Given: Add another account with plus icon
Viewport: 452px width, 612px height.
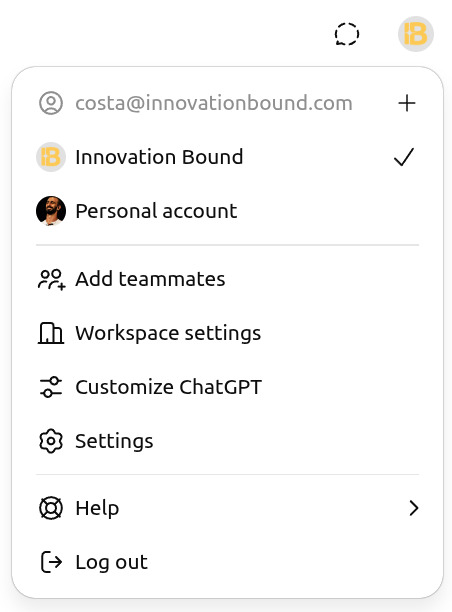Looking at the screenshot, I should [x=406, y=103].
